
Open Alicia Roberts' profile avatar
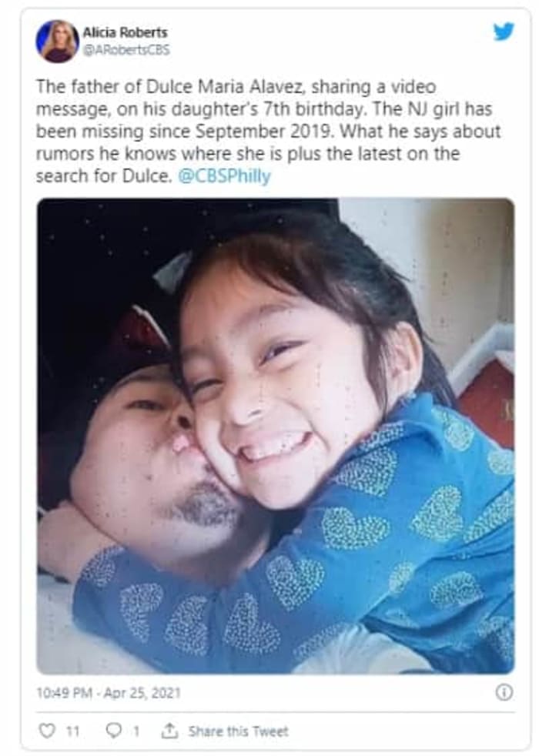58,41
